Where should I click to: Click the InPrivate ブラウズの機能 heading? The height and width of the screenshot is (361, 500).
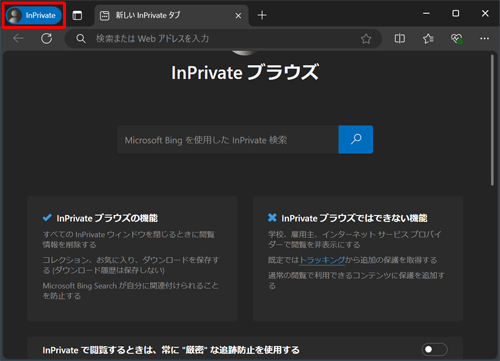pos(107,218)
